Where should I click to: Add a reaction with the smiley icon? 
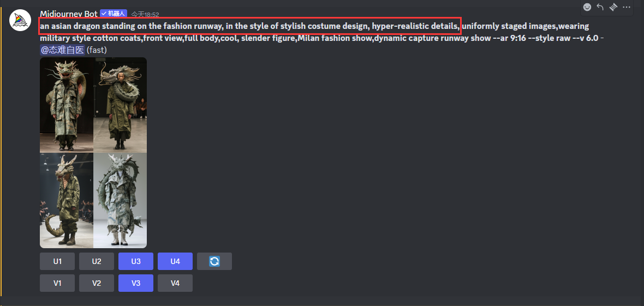(x=587, y=7)
